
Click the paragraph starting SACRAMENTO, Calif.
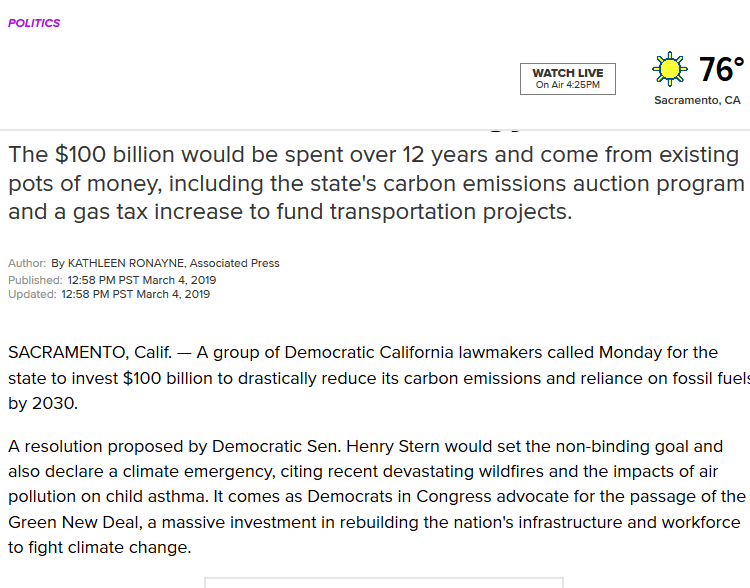click(375, 379)
